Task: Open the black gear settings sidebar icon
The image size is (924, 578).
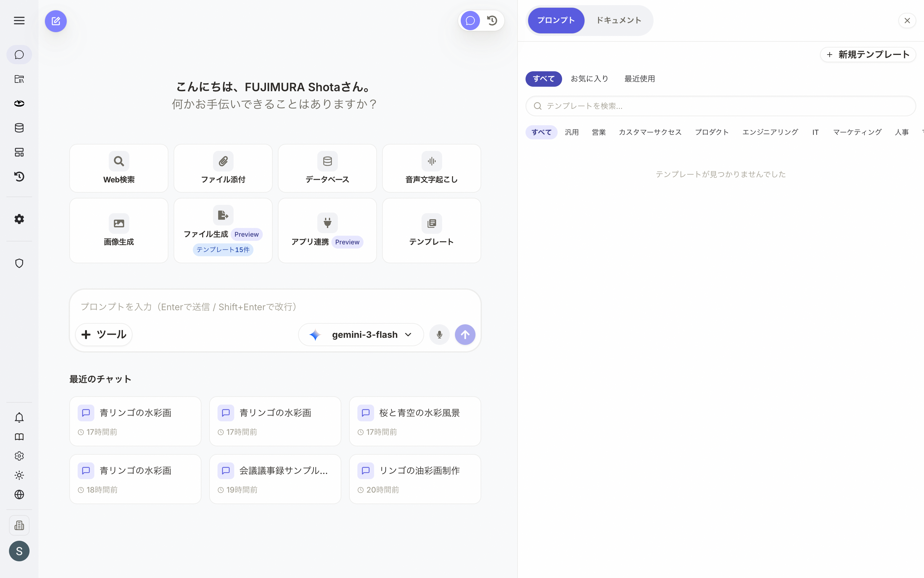Action: pos(19,219)
